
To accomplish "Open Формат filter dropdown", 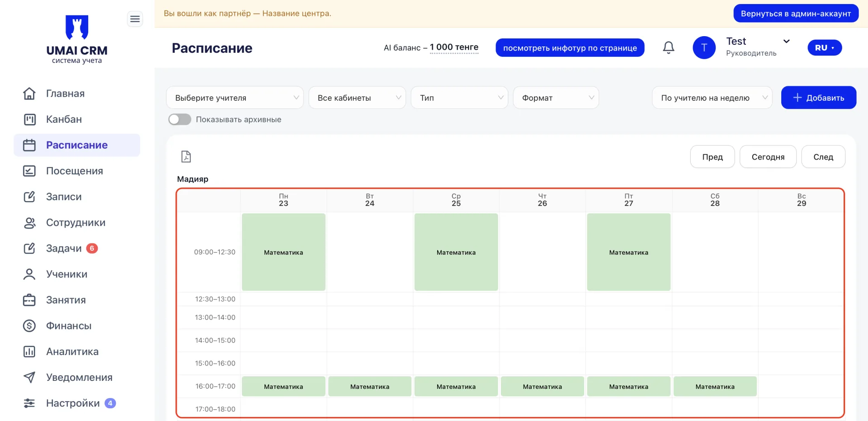I will click(556, 98).
